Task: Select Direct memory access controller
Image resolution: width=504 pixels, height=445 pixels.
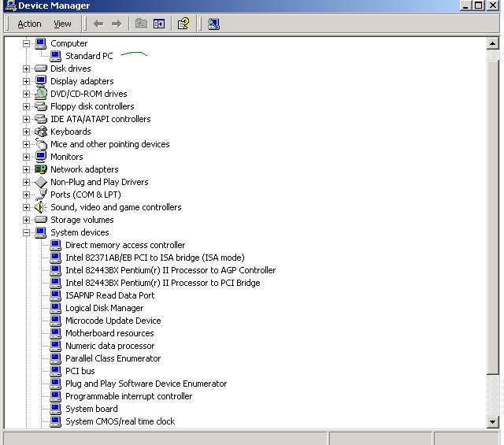Action: [125, 245]
